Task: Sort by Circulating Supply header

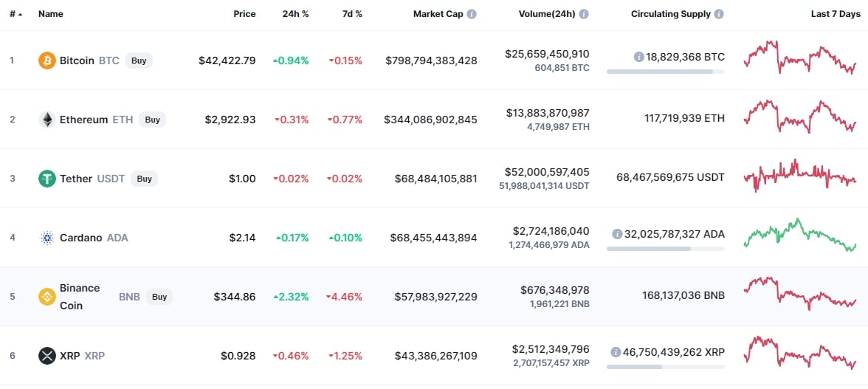Action: (670, 14)
